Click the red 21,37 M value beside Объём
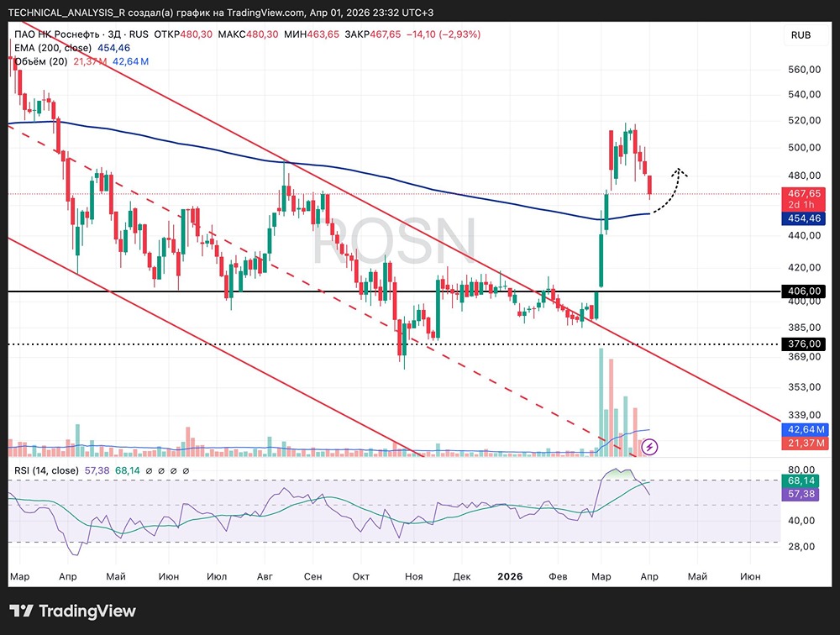The width and height of the screenshot is (840, 635). click(x=90, y=61)
